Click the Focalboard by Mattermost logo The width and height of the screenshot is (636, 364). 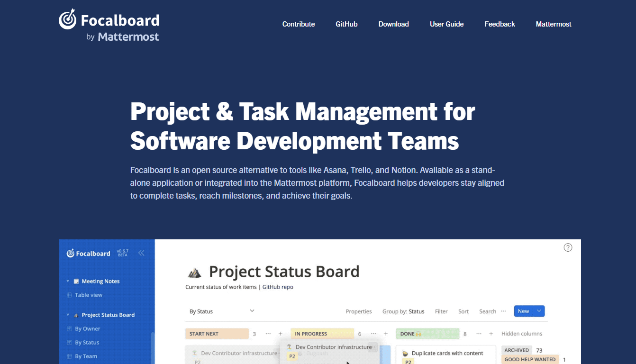pyautogui.click(x=109, y=25)
